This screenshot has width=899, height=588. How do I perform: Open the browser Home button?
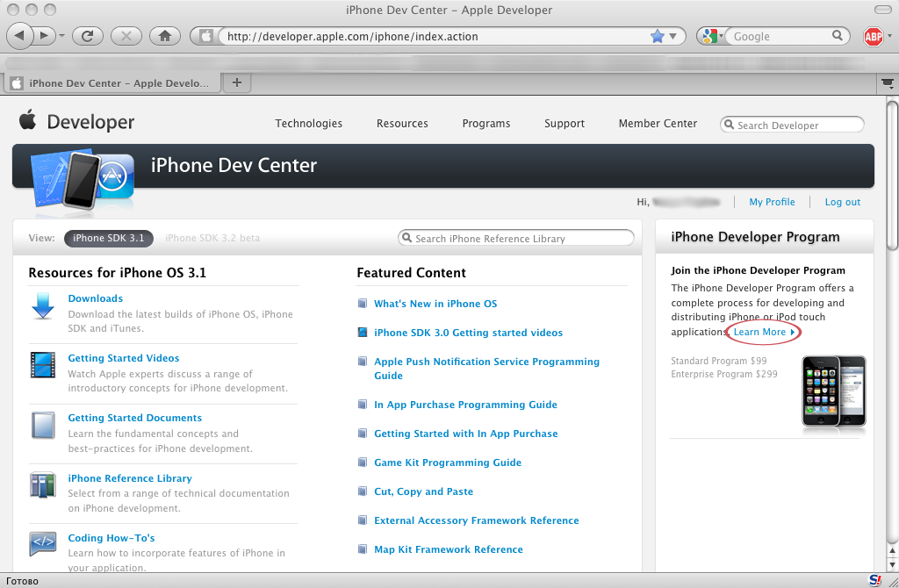pyautogui.click(x=164, y=36)
